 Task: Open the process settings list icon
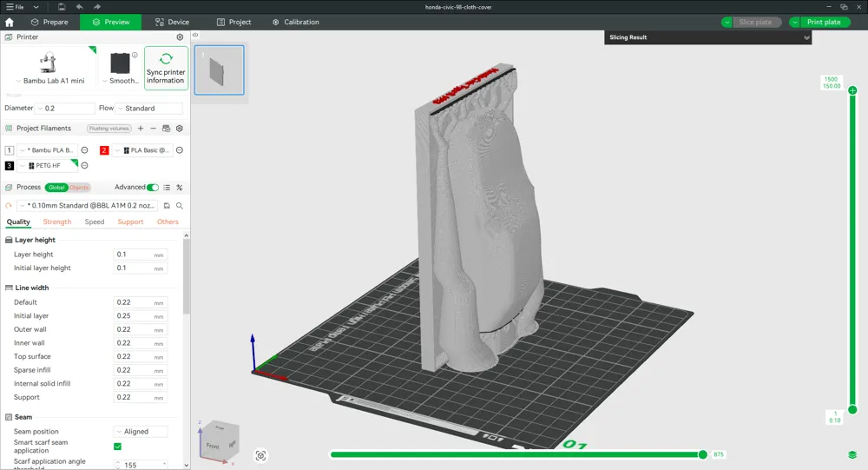coord(167,188)
